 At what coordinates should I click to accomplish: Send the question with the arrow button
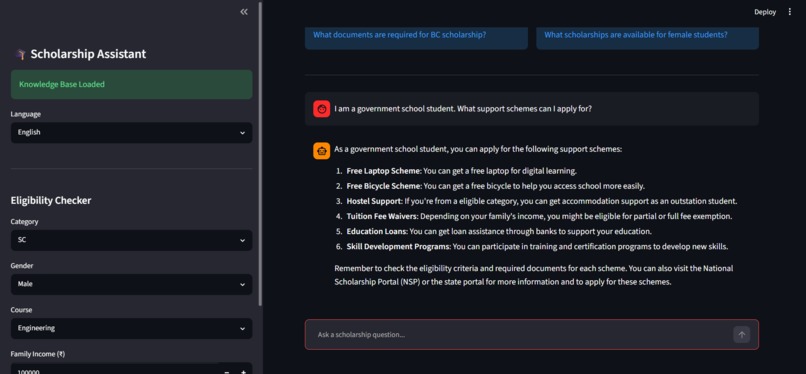pyautogui.click(x=741, y=335)
